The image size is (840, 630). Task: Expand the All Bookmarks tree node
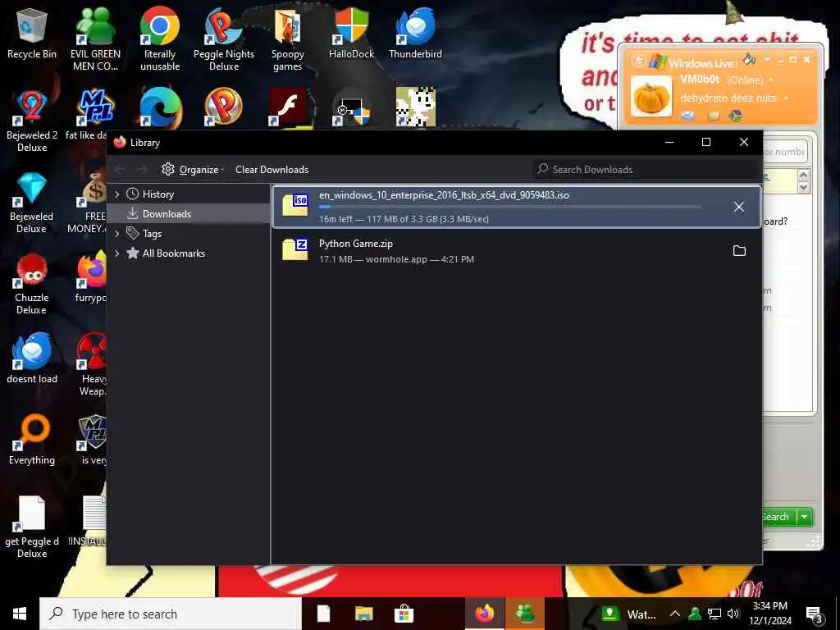pyautogui.click(x=117, y=253)
